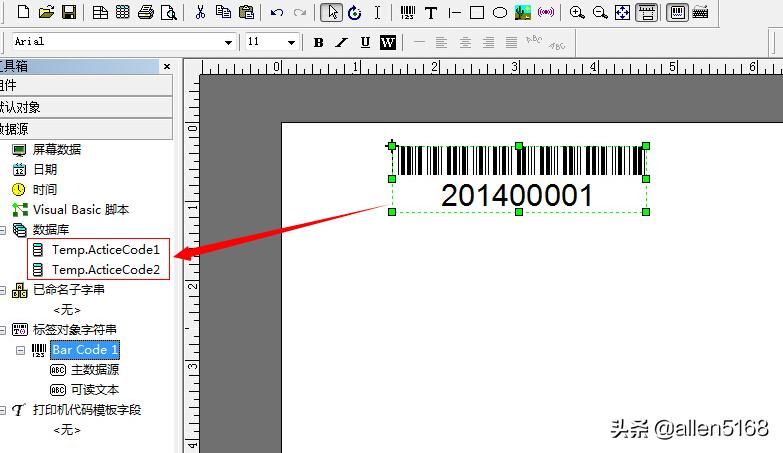This screenshot has height=453, width=783.
Task: Open the page setup dialog icon
Action: [x=100, y=12]
